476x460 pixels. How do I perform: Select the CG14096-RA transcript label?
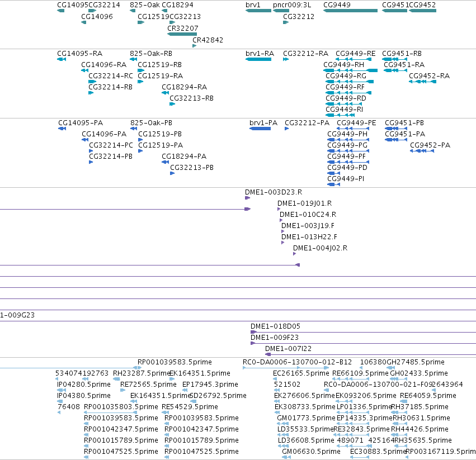click(104, 65)
